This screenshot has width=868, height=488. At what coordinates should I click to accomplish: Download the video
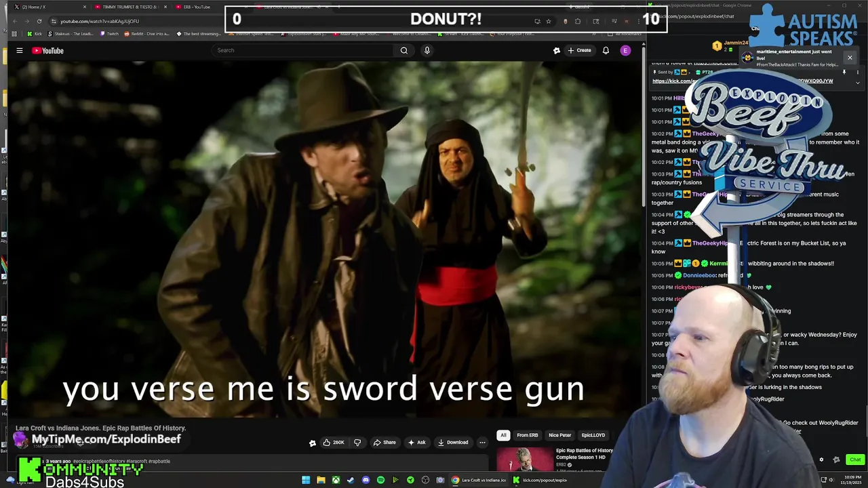453,443
